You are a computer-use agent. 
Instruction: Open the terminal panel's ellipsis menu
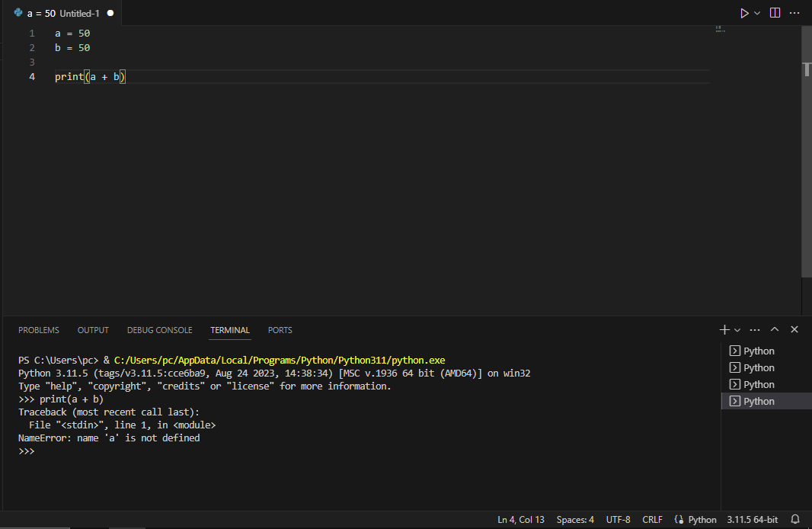[x=755, y=330]
